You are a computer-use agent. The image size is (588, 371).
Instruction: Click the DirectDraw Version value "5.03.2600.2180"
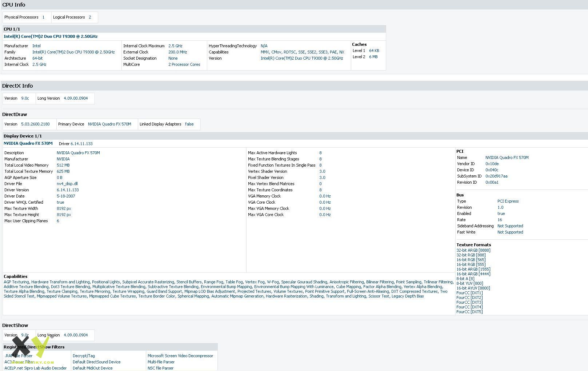pyautogui.click(x=35, y=124)
